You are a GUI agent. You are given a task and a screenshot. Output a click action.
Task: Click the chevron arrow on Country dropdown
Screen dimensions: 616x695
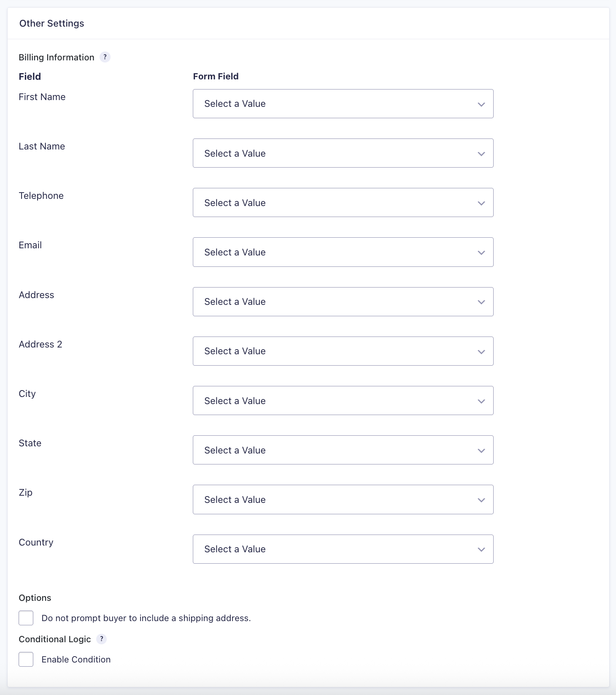coord(481,549)
